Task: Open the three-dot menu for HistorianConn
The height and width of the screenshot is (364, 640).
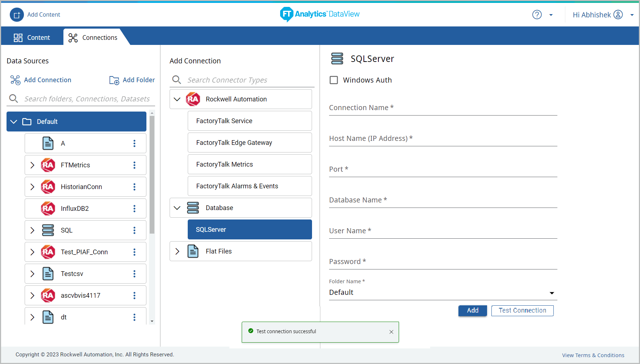Action: point(134,187)
